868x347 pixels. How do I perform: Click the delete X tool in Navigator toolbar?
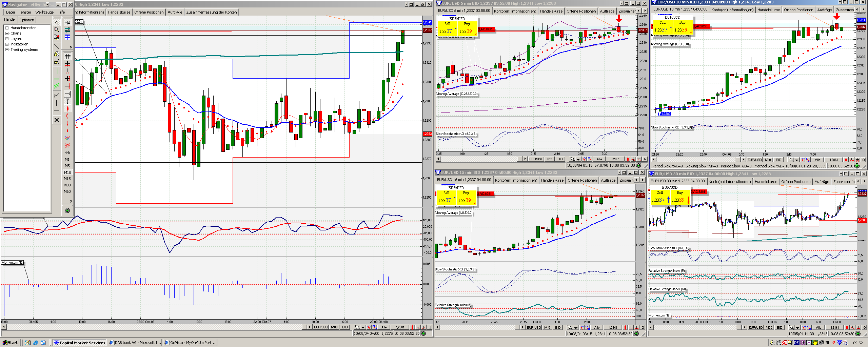point(57,120)
